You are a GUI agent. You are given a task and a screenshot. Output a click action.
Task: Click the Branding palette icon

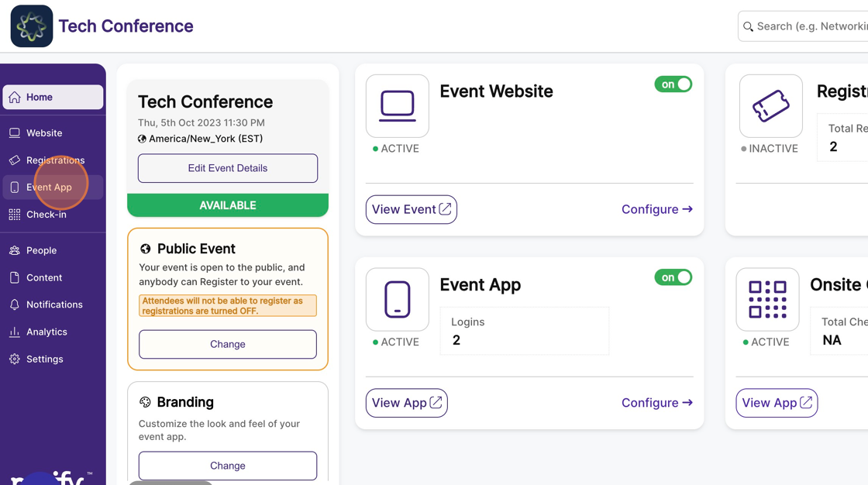coord(145,402)
